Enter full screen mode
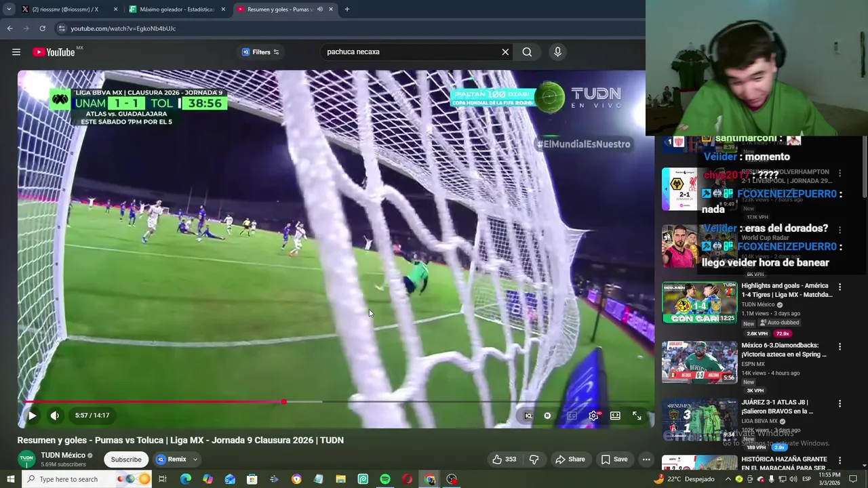 click(637, 416)
